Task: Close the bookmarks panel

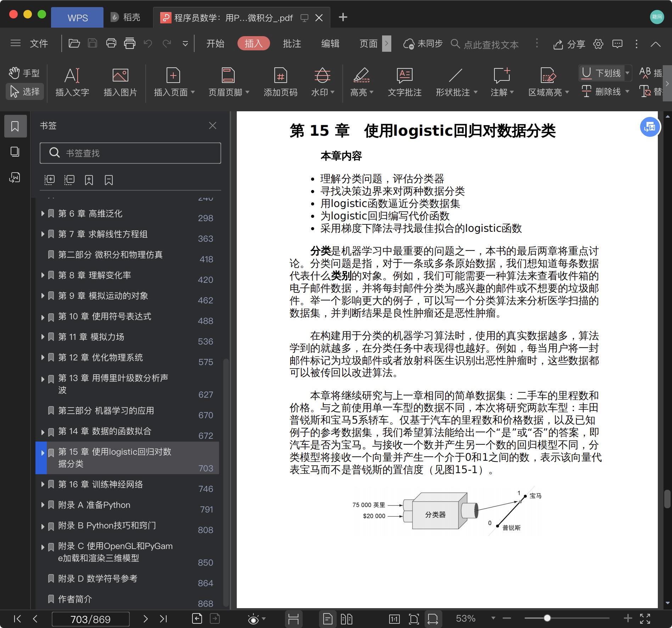Action: point(213,125)
